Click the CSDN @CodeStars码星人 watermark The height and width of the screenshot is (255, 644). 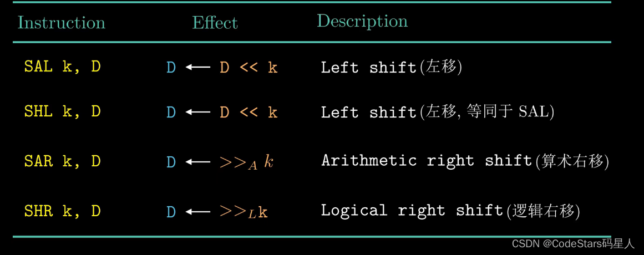(574, 243)
